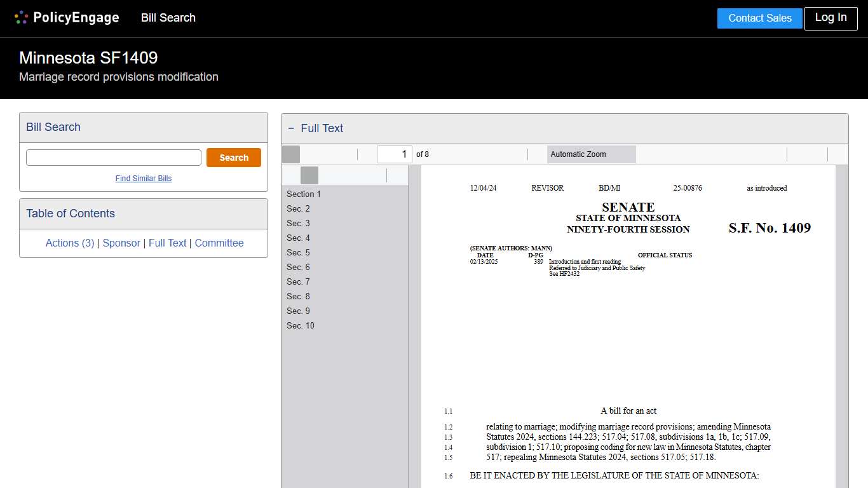868x488 pixels.
Task: Open the Automatic Zoom dropdown
Action: 591,154
